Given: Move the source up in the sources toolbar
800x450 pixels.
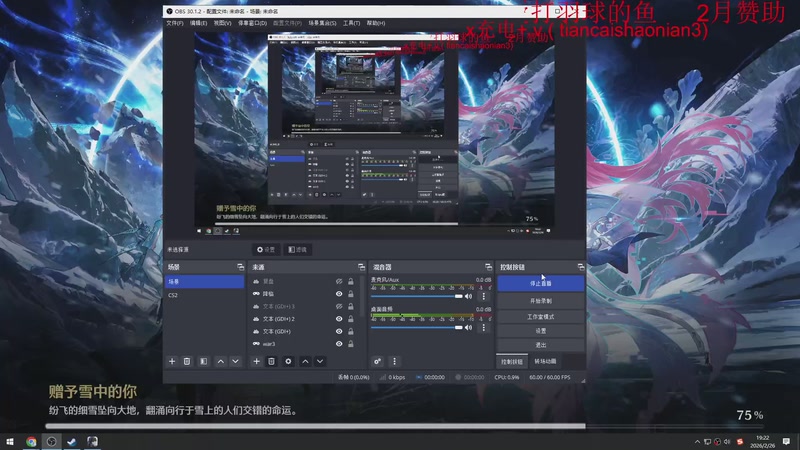Looking at the screenshot, I should pyautogui.click(x=305, y=361).
